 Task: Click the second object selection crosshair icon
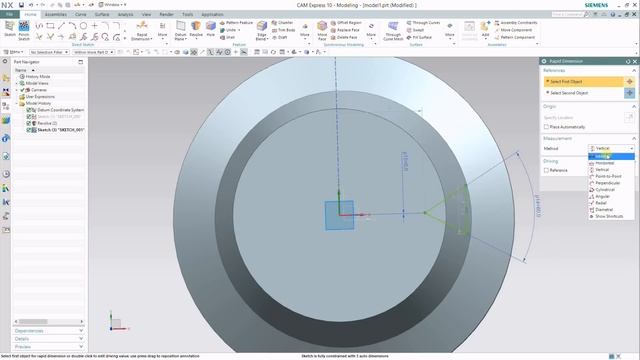tap(629, 93)
